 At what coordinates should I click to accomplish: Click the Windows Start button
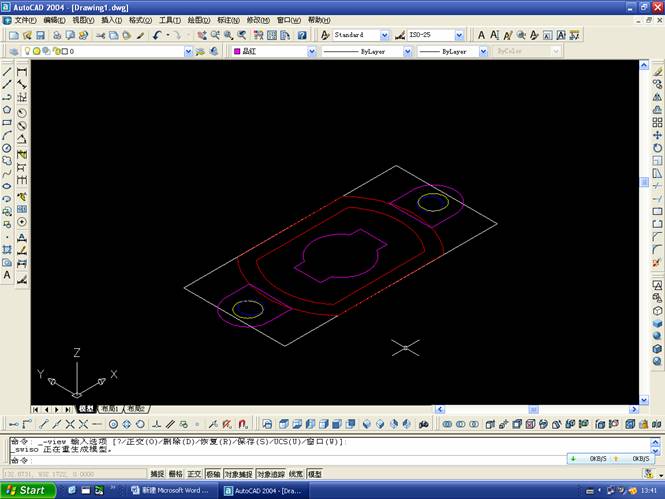point(27,490)
